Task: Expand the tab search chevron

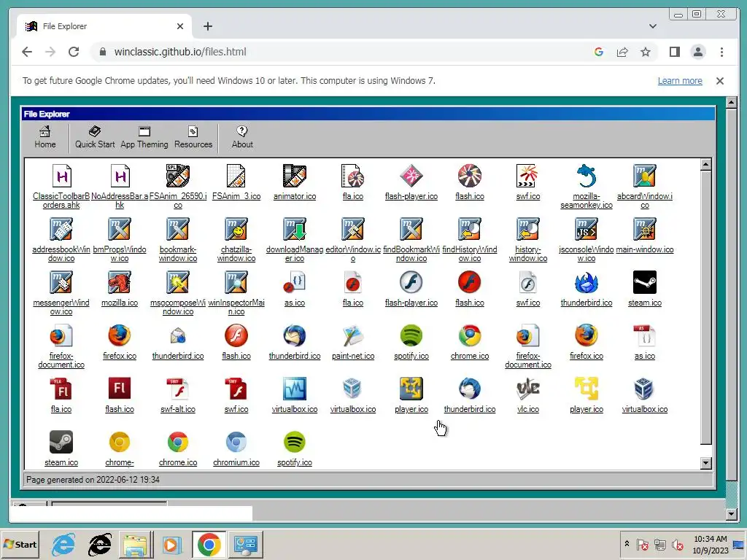Action: [653, 26]
